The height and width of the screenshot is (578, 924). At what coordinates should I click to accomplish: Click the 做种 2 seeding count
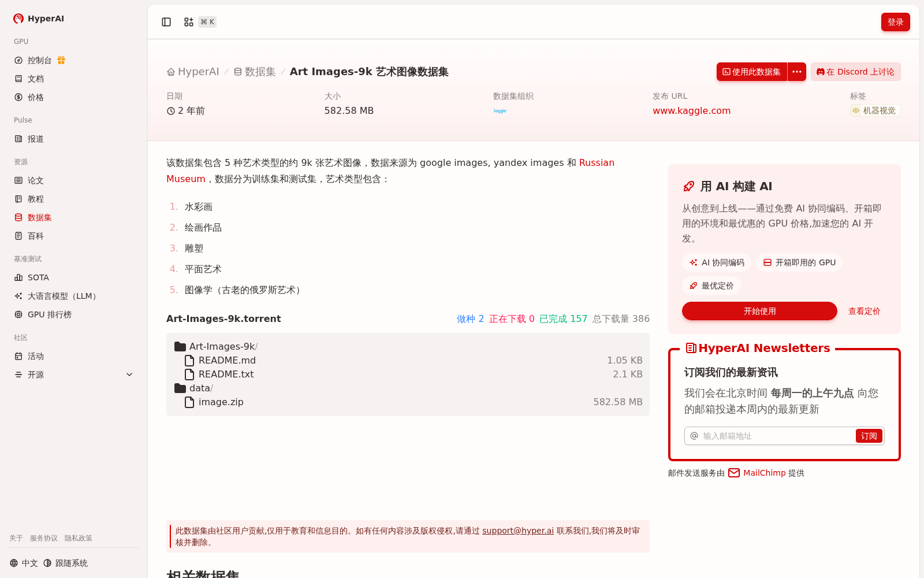pos(470,319)
